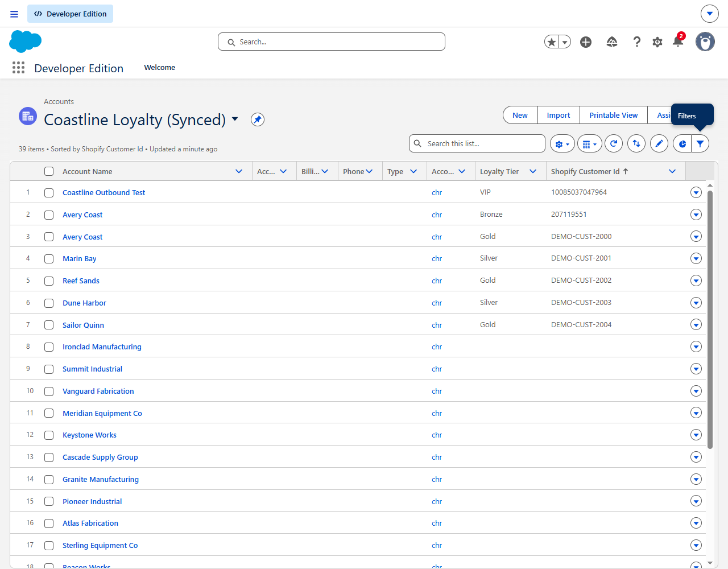Refresh the list view
Screen dimensions: 728x569
pyautogui.click(x=614, y=144)
